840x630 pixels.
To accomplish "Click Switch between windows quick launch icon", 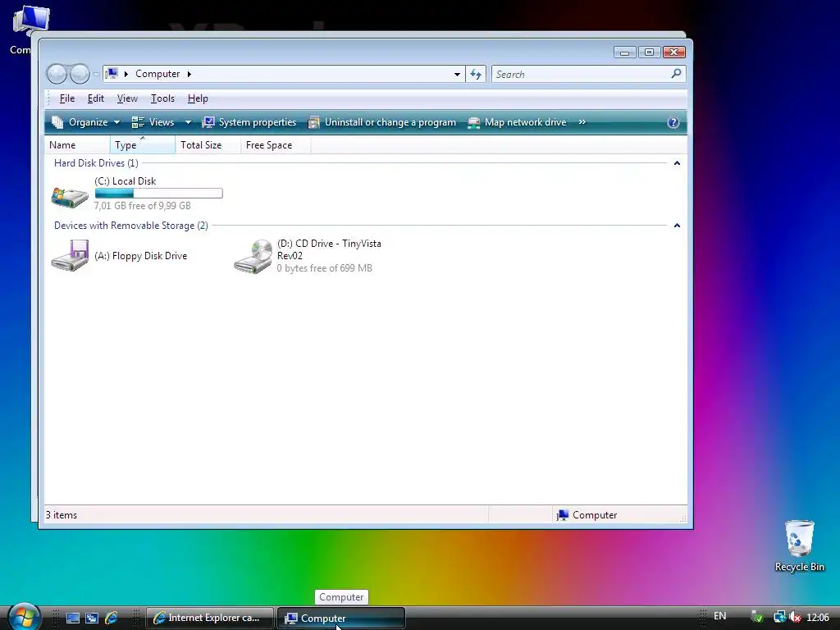I will [92, 619].
